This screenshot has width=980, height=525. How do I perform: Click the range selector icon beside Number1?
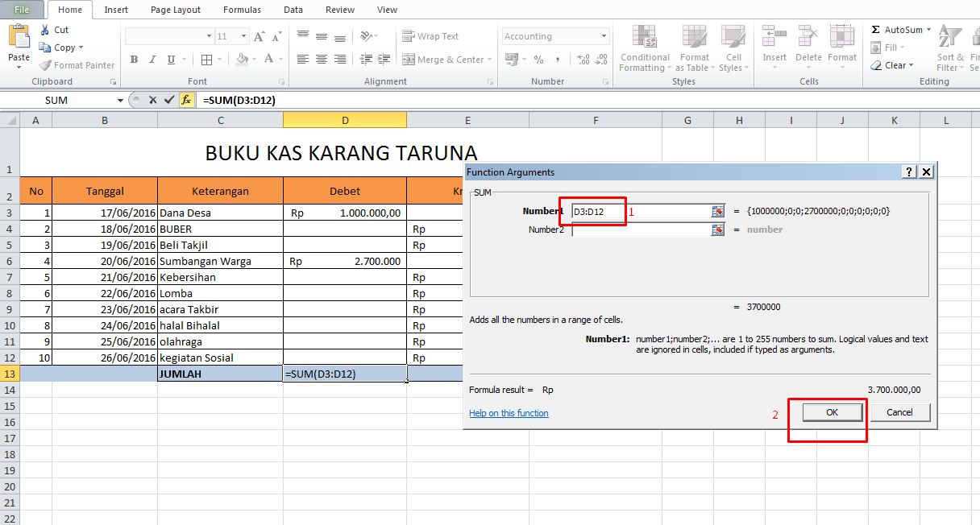coord(716,212)
